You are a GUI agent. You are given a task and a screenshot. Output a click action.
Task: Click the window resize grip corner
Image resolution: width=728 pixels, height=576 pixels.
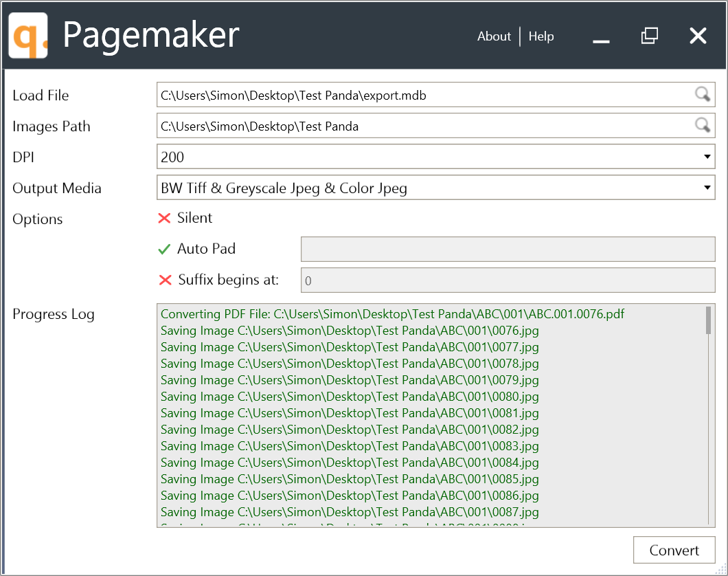[x=721, y=570]
